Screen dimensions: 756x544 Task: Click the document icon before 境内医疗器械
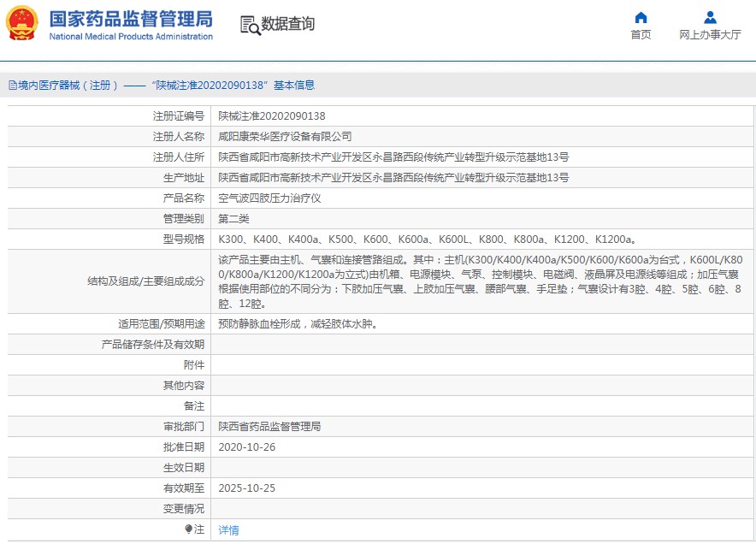tap(12, 86)
